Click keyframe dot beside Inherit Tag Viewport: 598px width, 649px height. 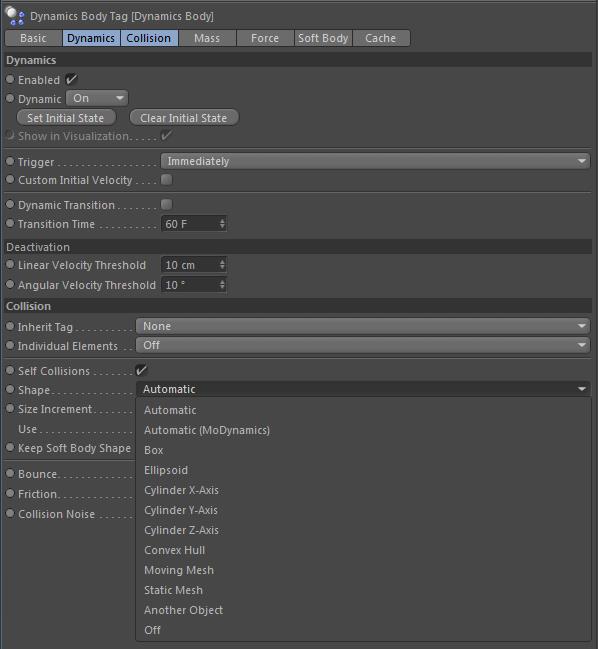point(10,326)
